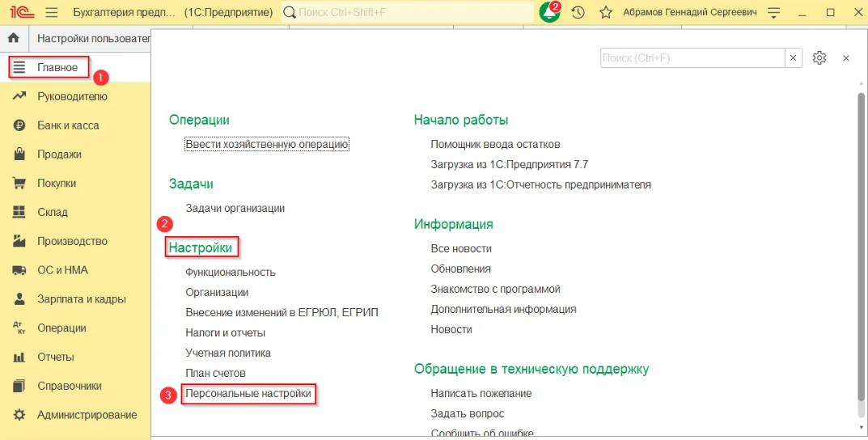Viewport: 868px width, 440px height.
Task: Clear the menu search field
Action: pos(794,58)
